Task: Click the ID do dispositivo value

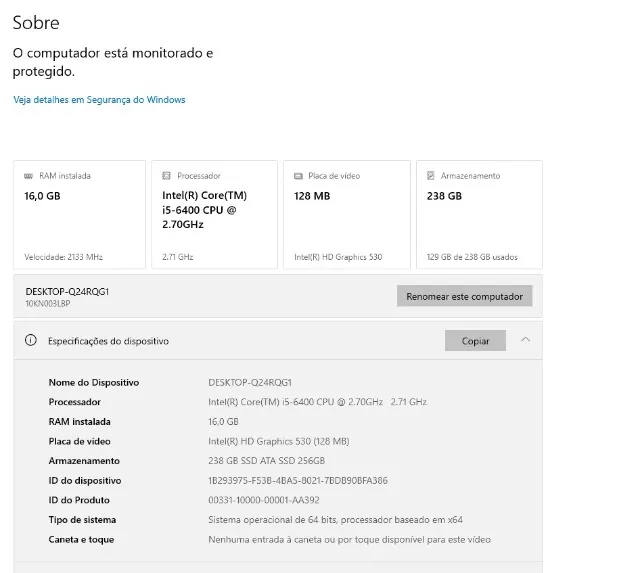Action: (298, 481)
